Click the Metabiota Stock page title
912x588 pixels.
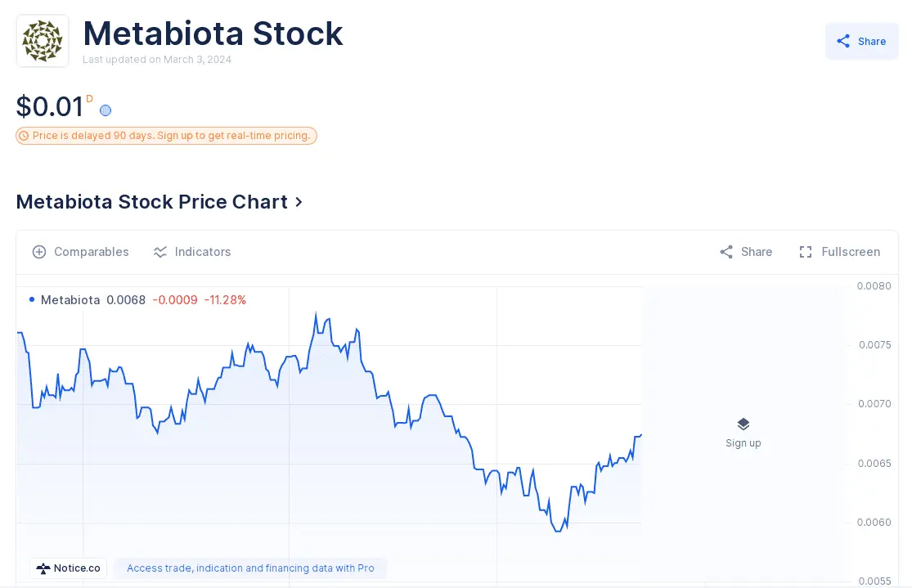pyautogui.click(x=213, y=34)
